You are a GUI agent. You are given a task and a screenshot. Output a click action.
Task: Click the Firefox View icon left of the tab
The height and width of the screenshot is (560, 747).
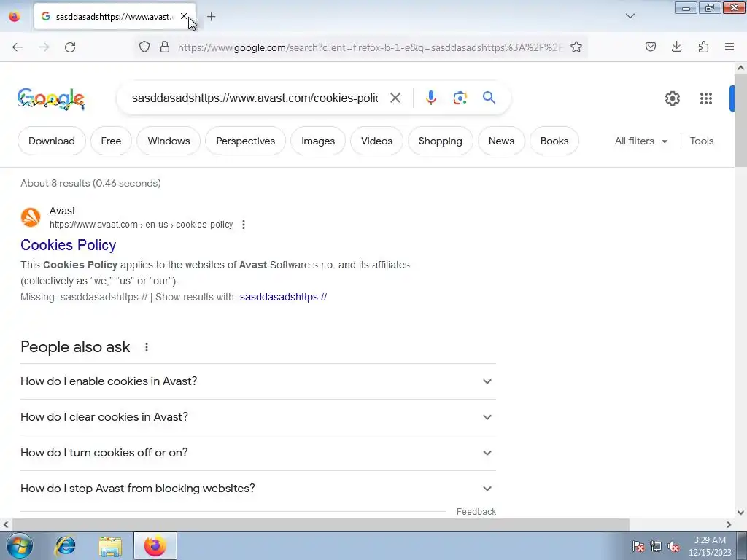pos(15,17)
